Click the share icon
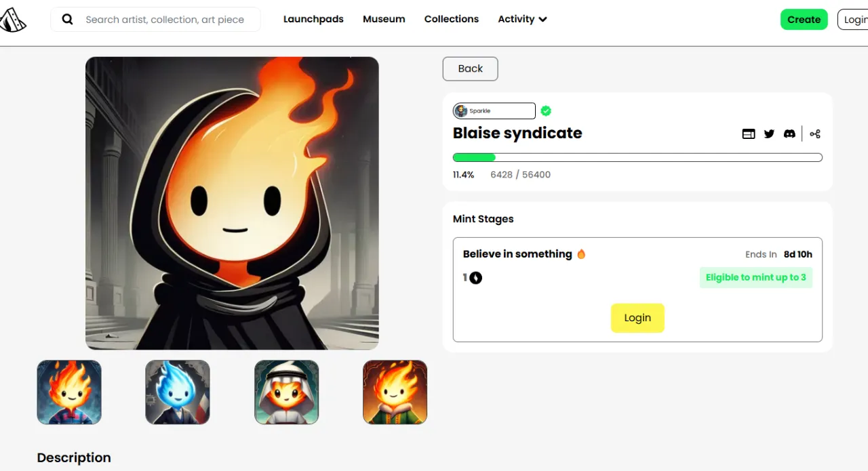The height and width of the screenshot is (471, 868). pyautogui.click(x=815, y=134)
